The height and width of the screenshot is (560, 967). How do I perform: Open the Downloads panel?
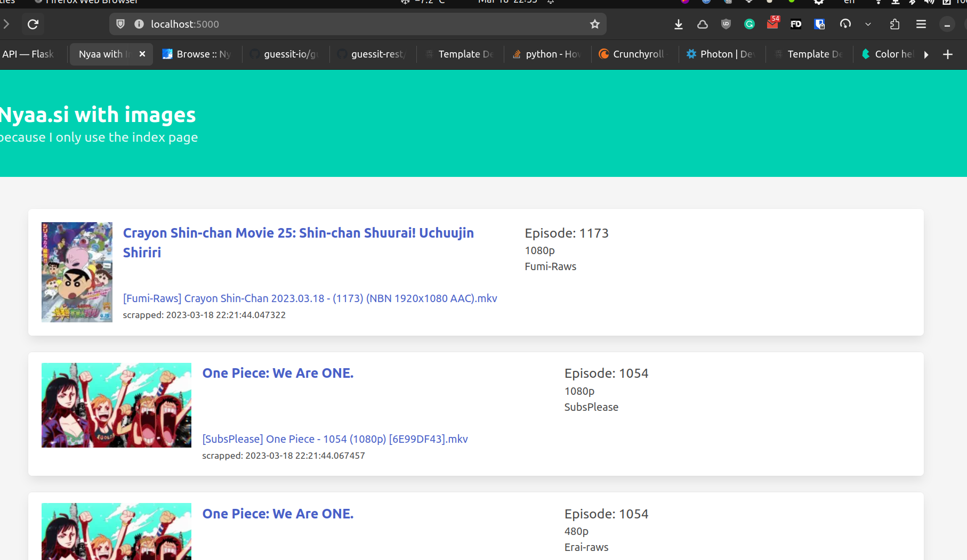[679, 24]
